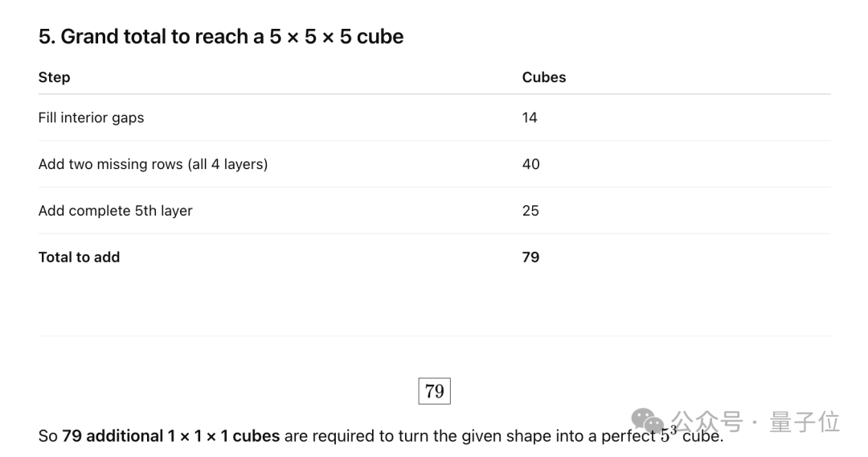Click the '量子位' watermark text
This screenshot has width=868, height=457.
tap(805, 422)
